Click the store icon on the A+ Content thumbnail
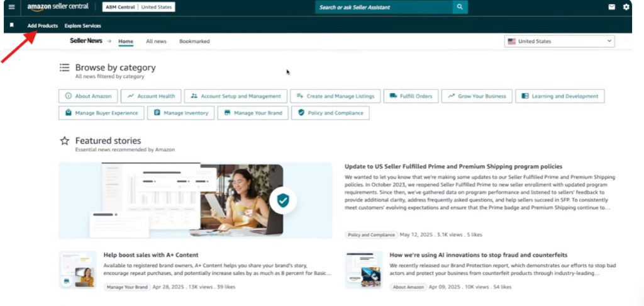The image size is (644, 306). pyautogui.click(x=66, y=281)
